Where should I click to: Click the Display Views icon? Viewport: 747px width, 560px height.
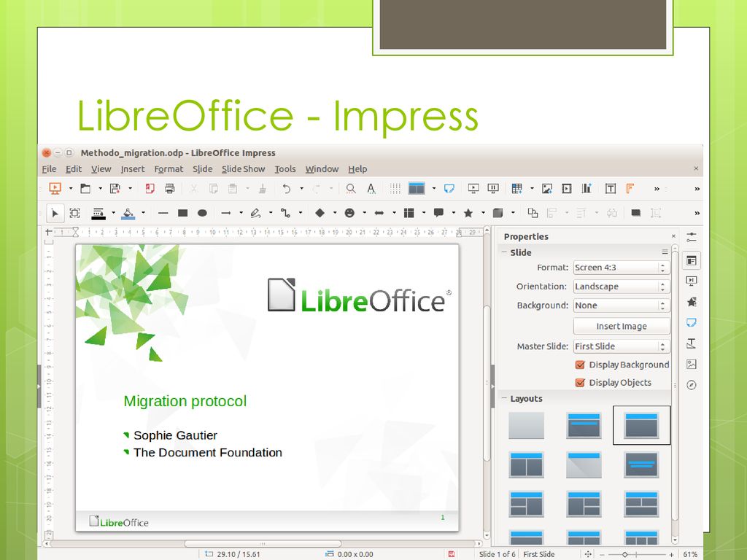(417, 189)
